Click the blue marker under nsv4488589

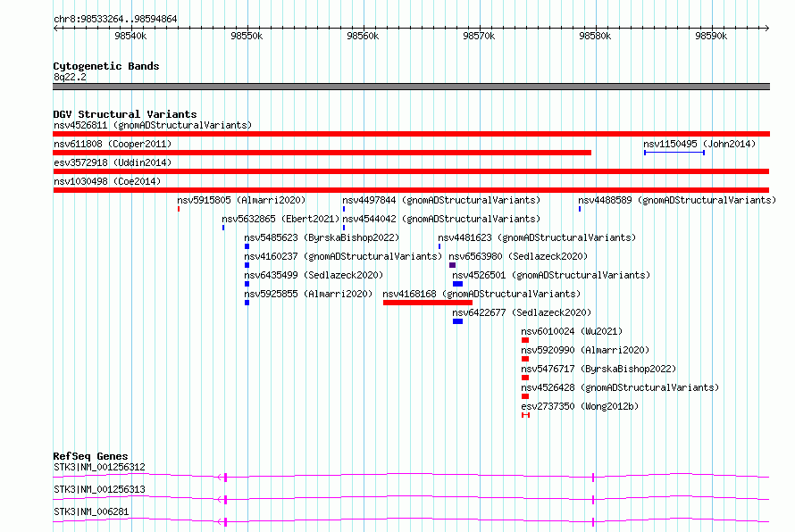pos(580,209)
